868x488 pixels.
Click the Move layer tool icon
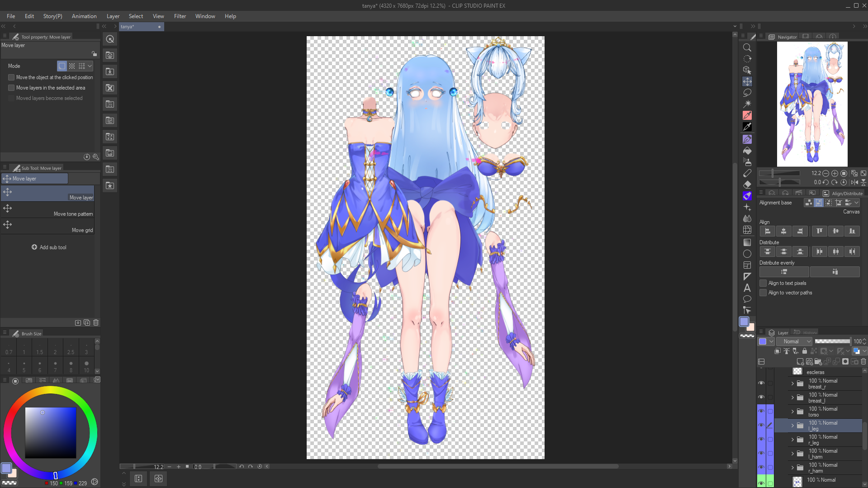click(747, 81)
